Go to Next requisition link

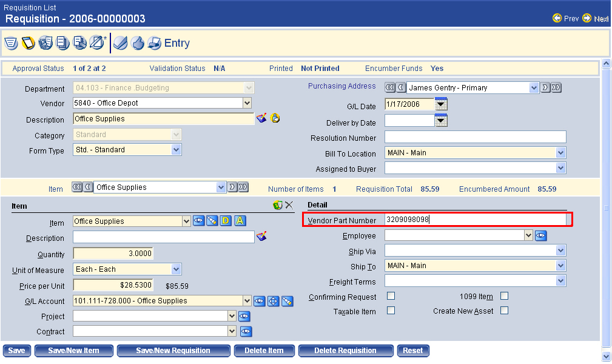point(596,19)
